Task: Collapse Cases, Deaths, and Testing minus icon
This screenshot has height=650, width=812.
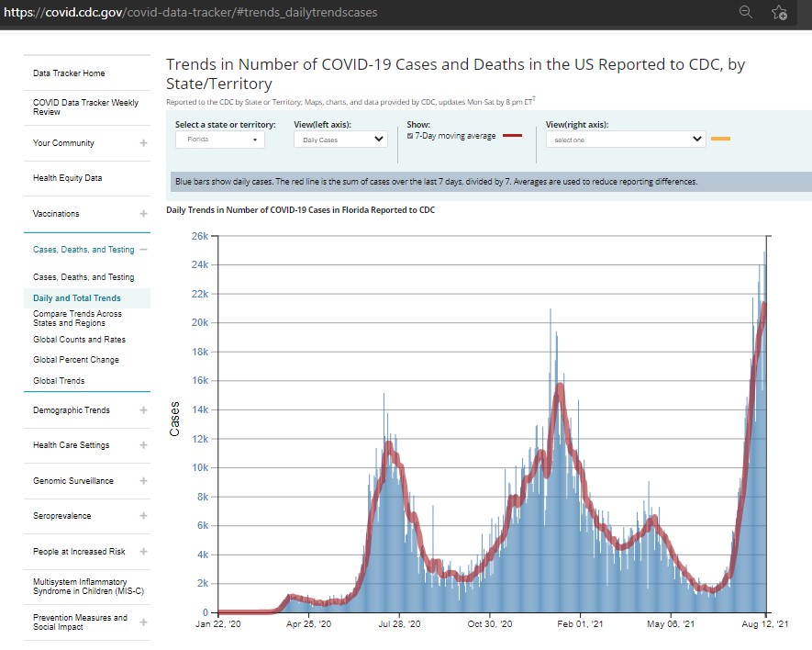Action: point(143,250)
